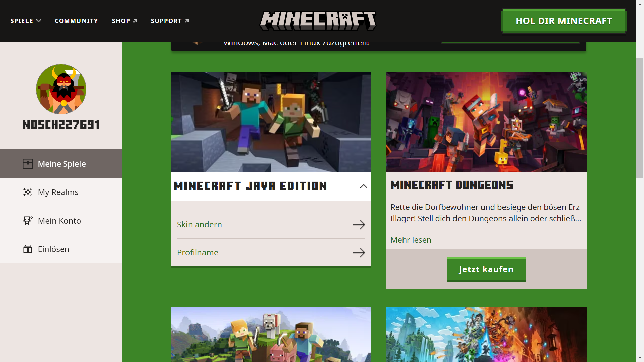Image resolution: width=644 pixels, height=362 pixels.
Task: Open the Support external link
Action: (170, 21)
